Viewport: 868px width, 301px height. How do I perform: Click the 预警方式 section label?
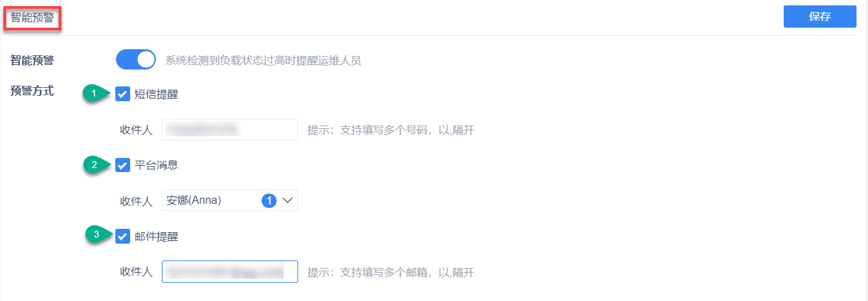click(32, 90)
